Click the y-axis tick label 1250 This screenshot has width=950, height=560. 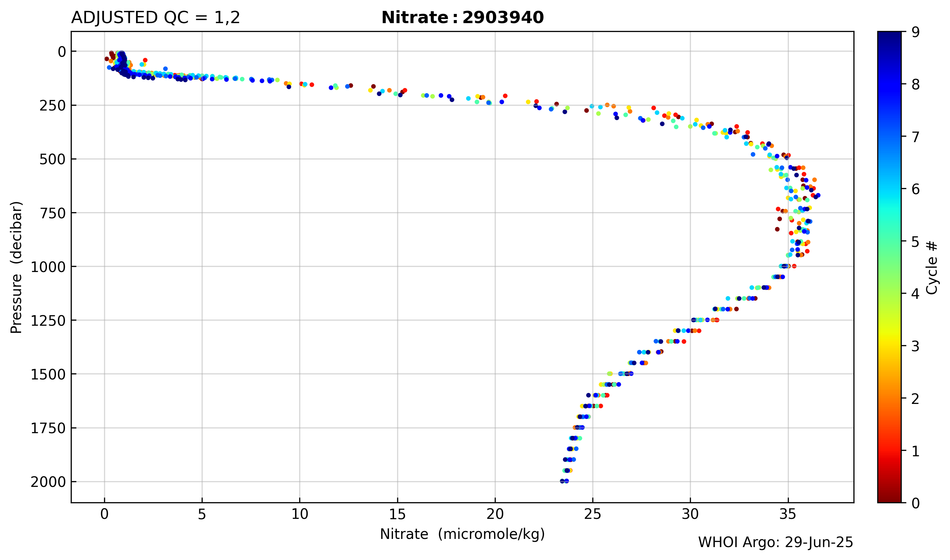(48, 321)
